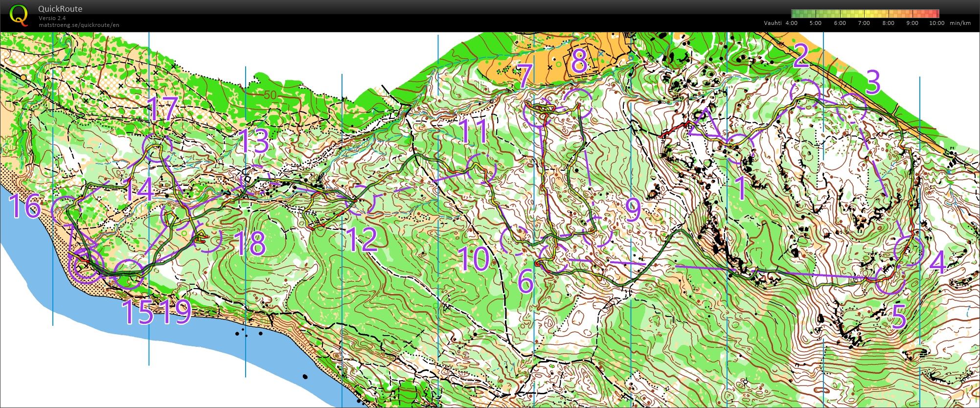Click control number 9 label
980x408 pixels.
[x=633, y=210]
